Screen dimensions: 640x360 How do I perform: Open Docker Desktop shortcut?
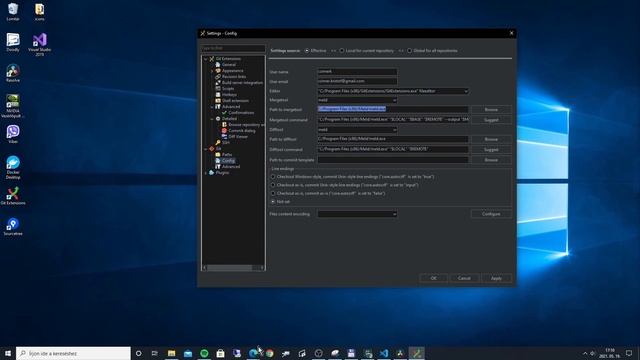tap(13, 167)
